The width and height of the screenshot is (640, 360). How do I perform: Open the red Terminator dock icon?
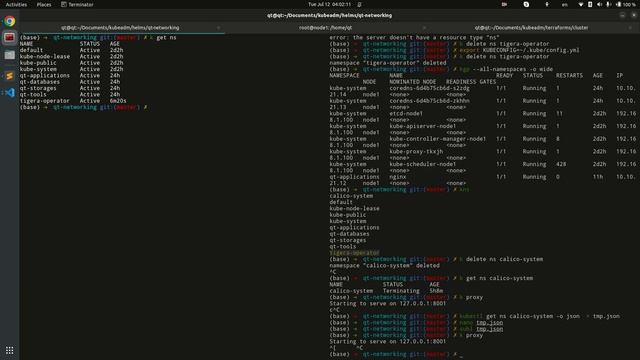(x=10, y=38)
